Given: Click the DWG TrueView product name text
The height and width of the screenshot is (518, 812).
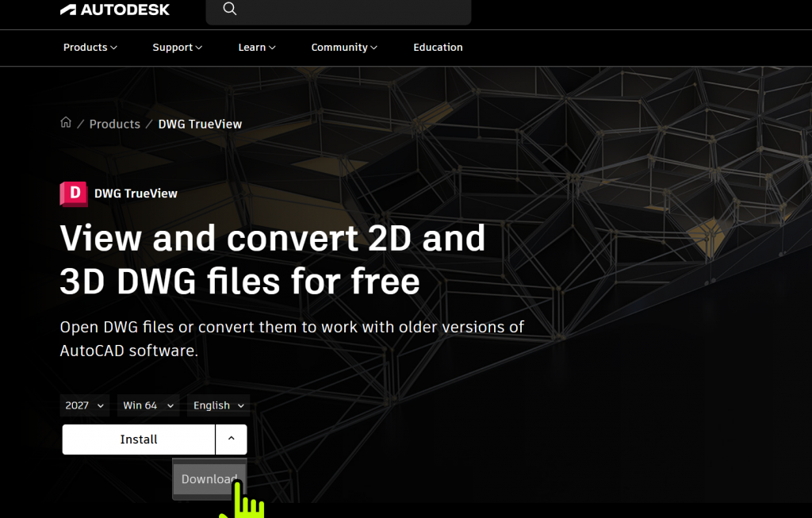Looking at the screenshot, I should 136,194.
